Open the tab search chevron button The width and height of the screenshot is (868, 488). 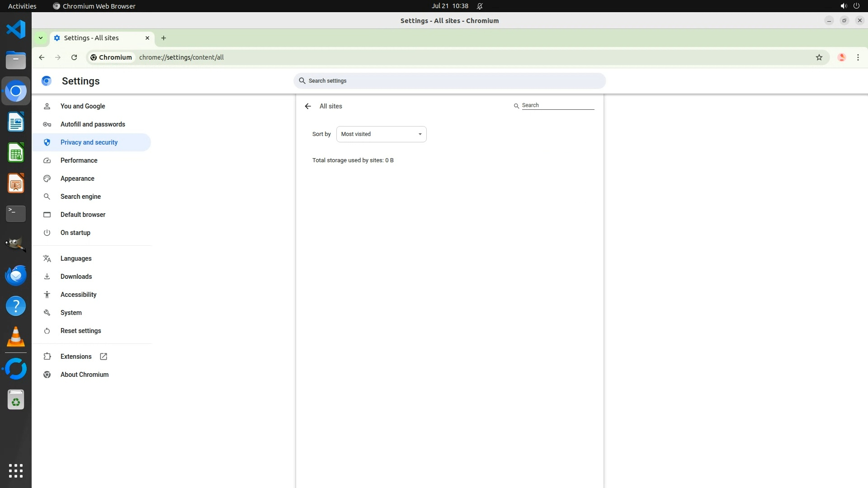(x=41, y=38)
